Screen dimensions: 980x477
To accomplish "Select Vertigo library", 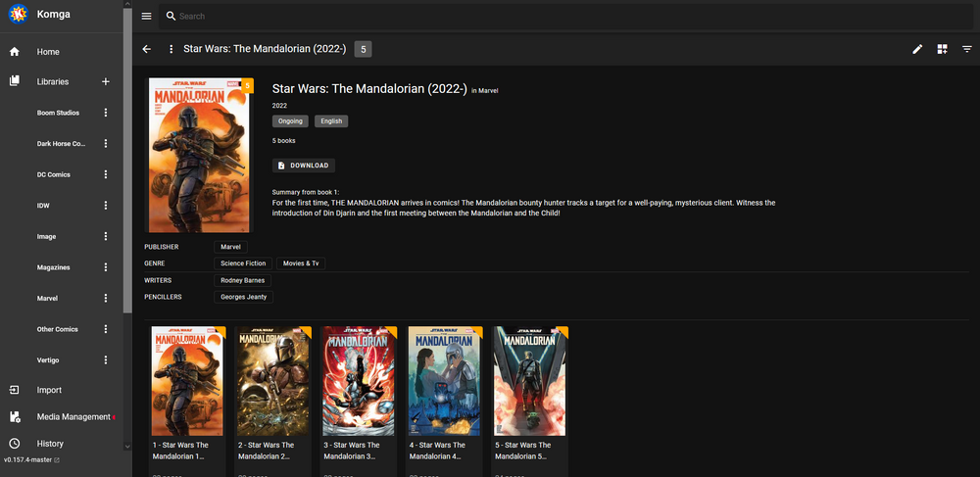I will coord(48,360).
